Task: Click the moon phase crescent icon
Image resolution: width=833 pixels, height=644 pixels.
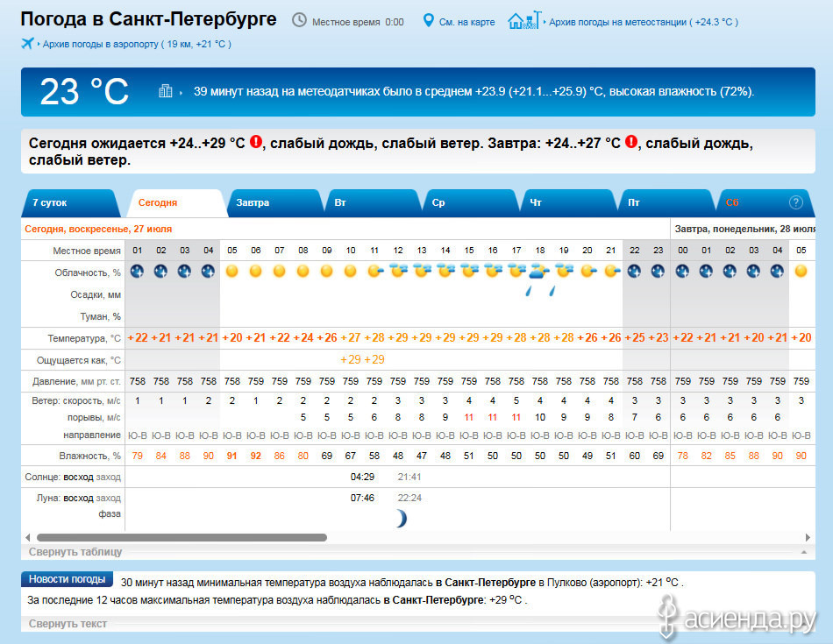Action: 402,518
